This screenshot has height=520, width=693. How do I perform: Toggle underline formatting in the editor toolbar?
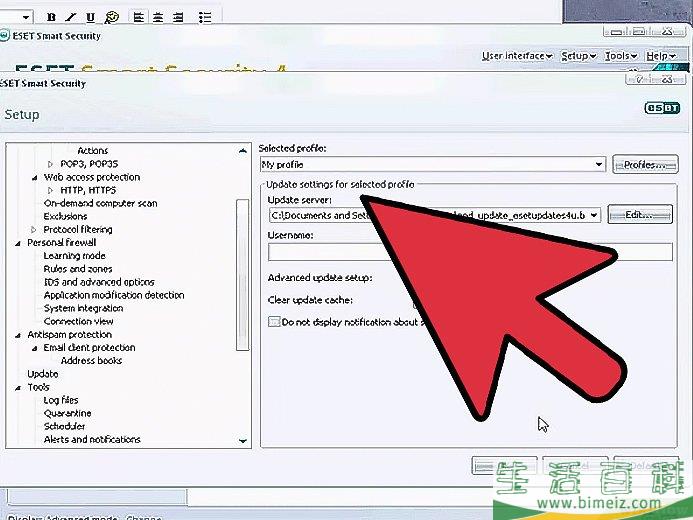point(91,17)
